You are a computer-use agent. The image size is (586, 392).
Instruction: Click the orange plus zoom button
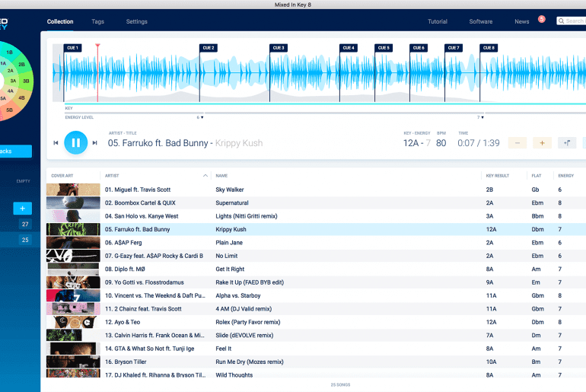542,142
